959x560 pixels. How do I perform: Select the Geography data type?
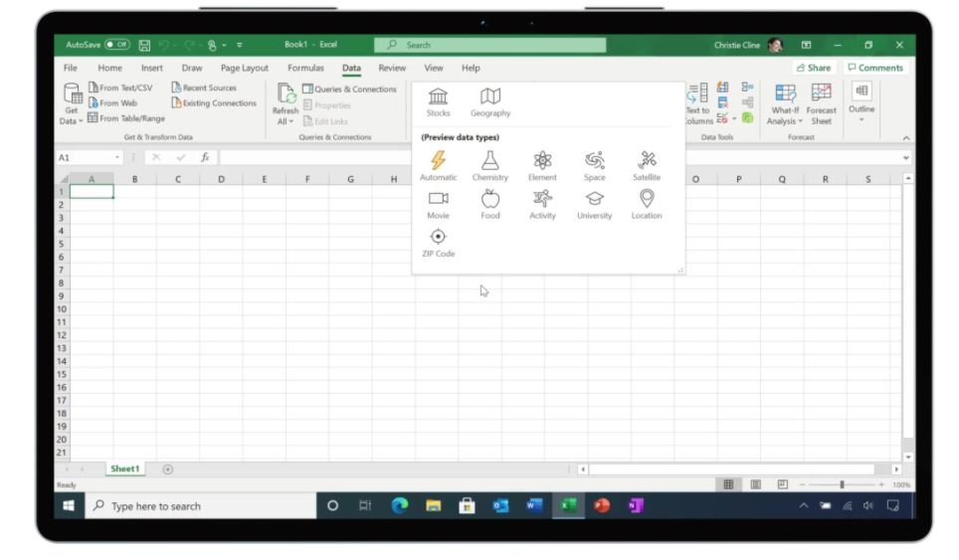pos(490,100)
